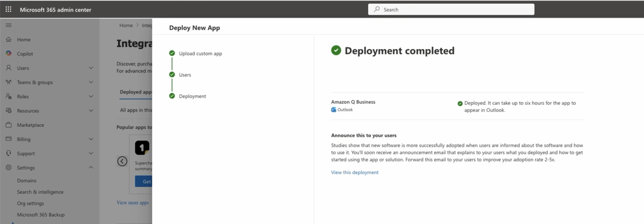Click the green check beside Deployed status
644x224 pixels.
point(460,103)
